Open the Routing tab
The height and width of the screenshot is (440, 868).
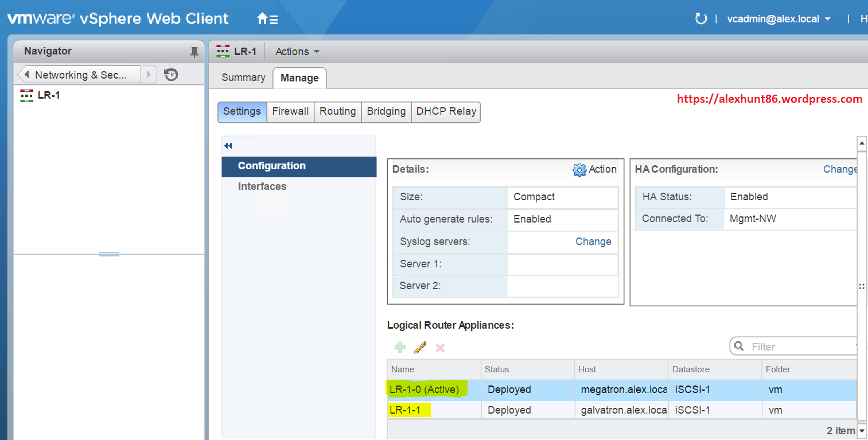point(337,111)
